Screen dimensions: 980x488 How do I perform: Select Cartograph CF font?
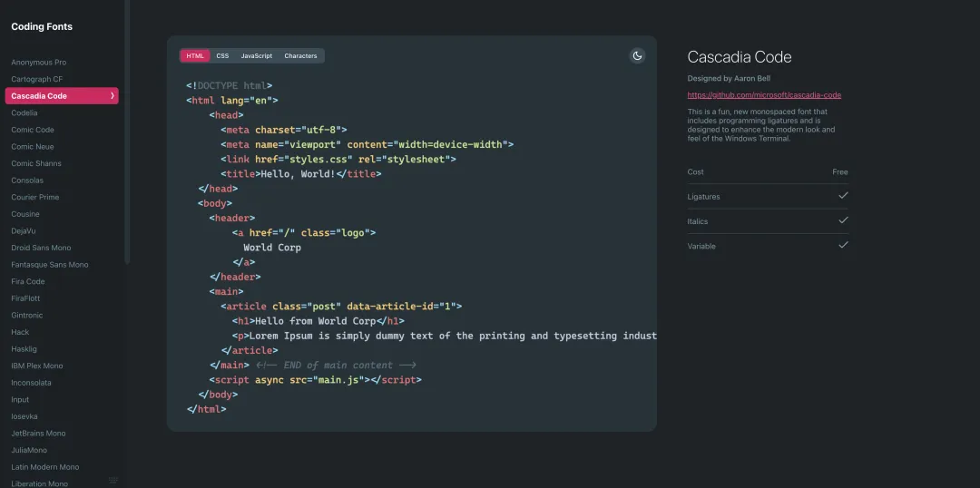pos(37,79)
